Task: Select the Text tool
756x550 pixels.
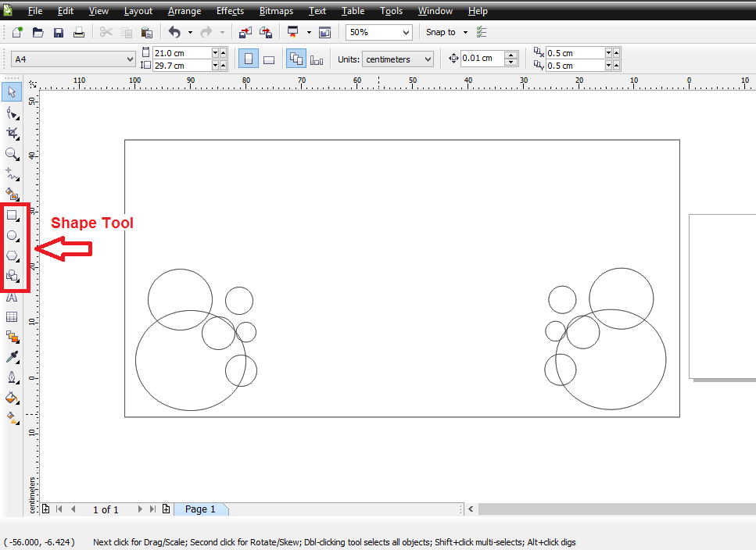Action: click(x=12, y=297)
